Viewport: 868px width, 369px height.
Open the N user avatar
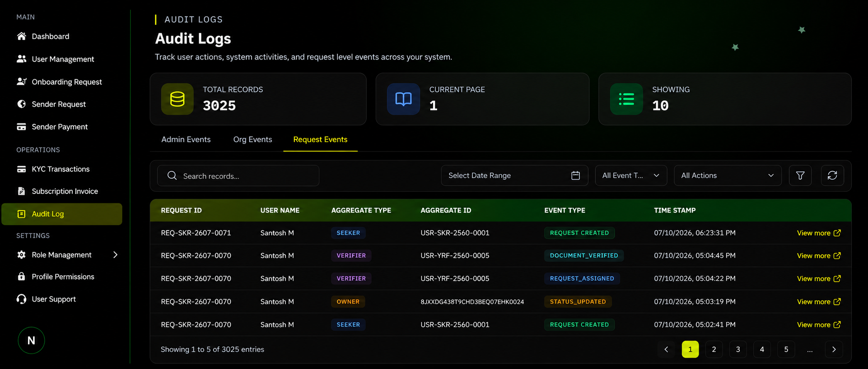tap(31, 341)
